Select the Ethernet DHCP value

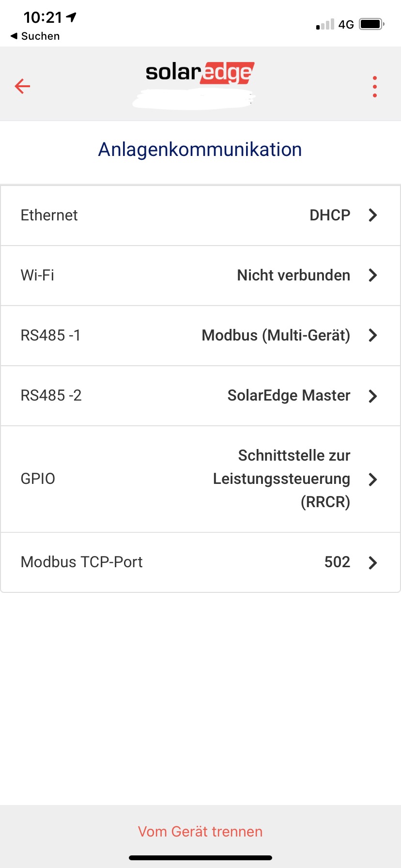coord(329,215)
